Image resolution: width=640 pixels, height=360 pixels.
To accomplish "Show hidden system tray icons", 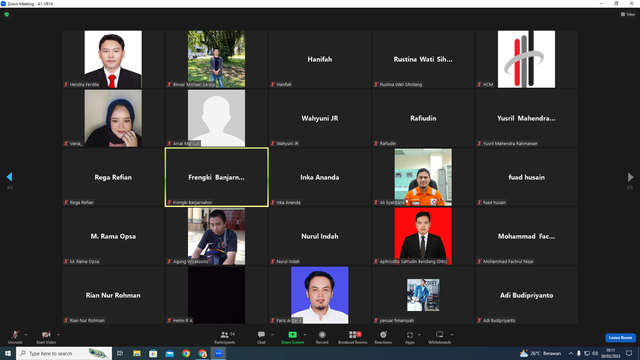I will (x=571, y=353).
